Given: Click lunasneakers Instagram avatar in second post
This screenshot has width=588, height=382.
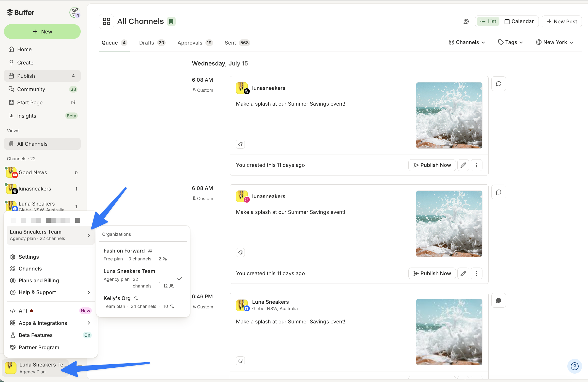Looking at the screenshot, I should click(x=242, y=196).
